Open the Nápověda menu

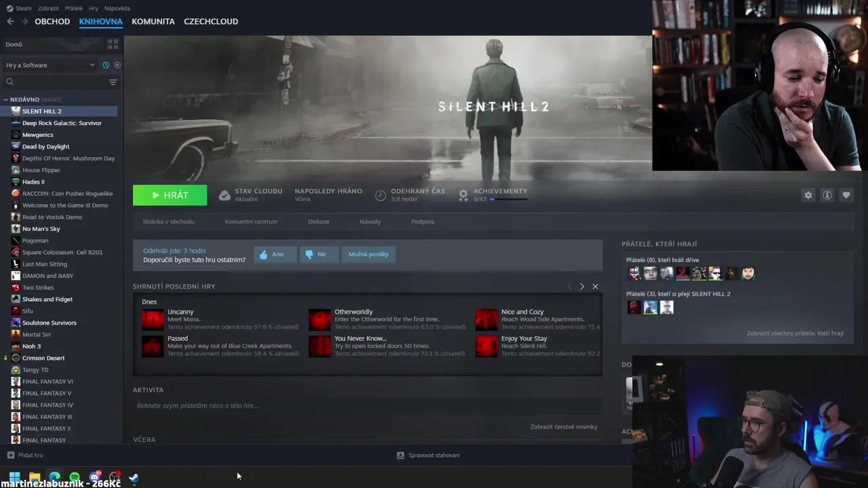tap(117, 8)
